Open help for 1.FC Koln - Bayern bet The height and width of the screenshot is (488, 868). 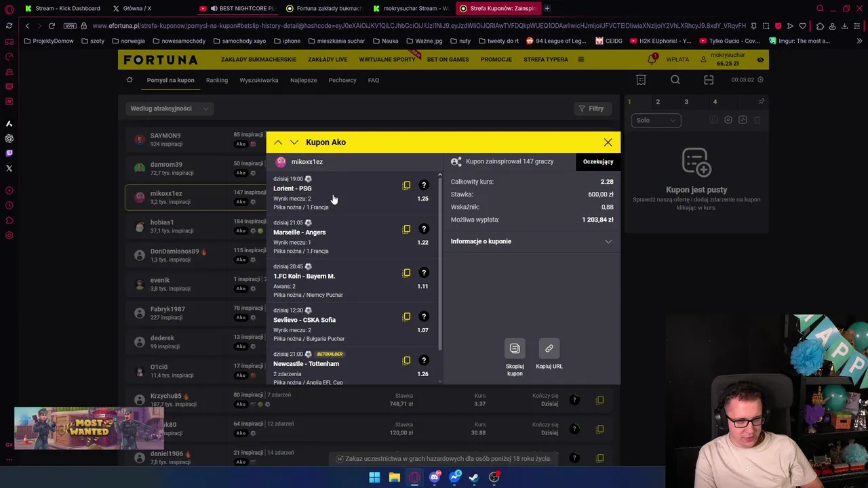coord(424,272)
